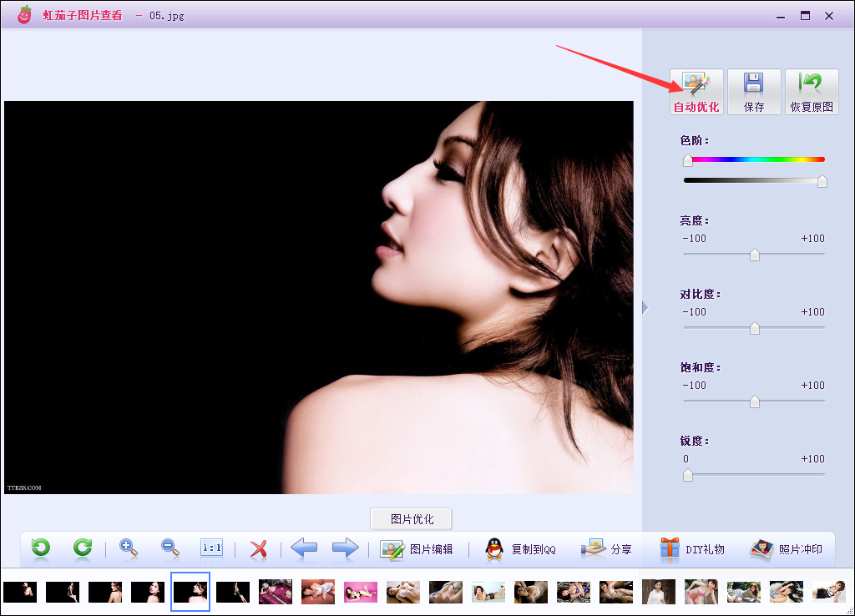Viewport: 855px width, 616px height.
Task: Select the first thumbnail in the filmstrip
Action: point(20,592)
